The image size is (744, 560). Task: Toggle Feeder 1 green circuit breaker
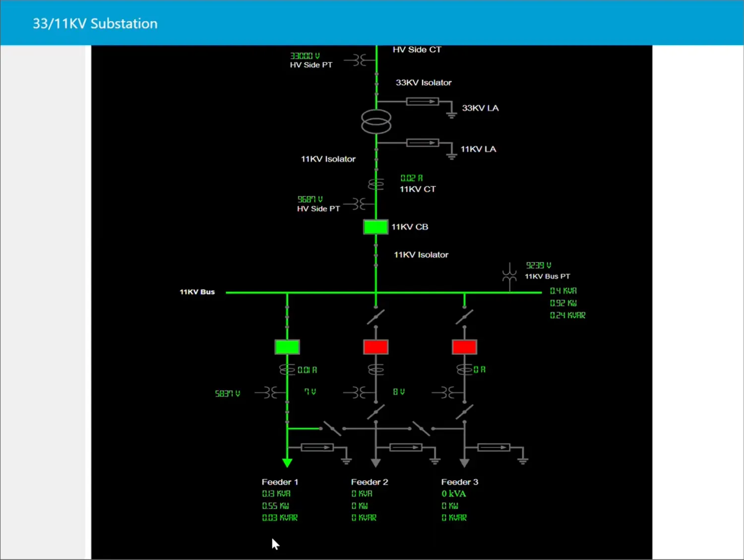pyautogui.click(x=287, y=347)
